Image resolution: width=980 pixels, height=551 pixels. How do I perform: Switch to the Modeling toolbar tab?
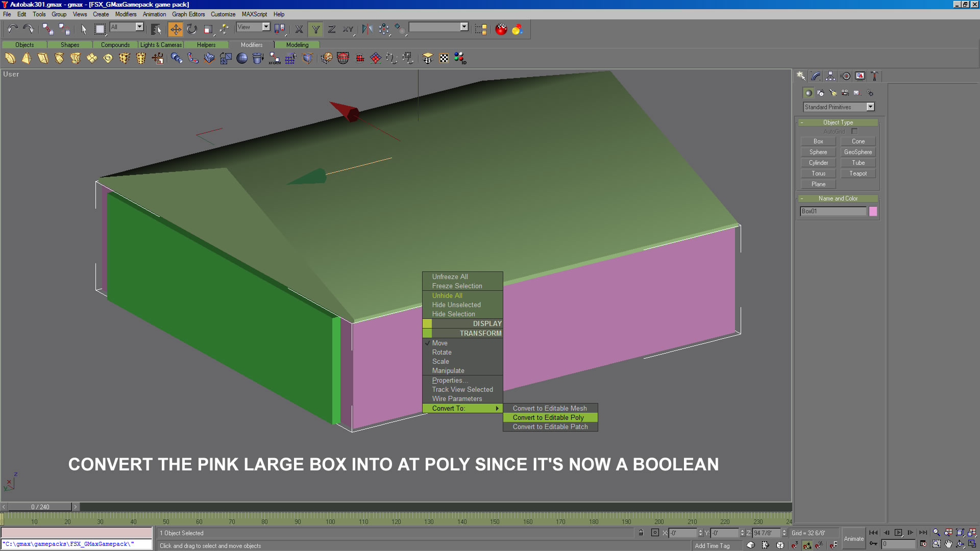(x=297, y=45)
